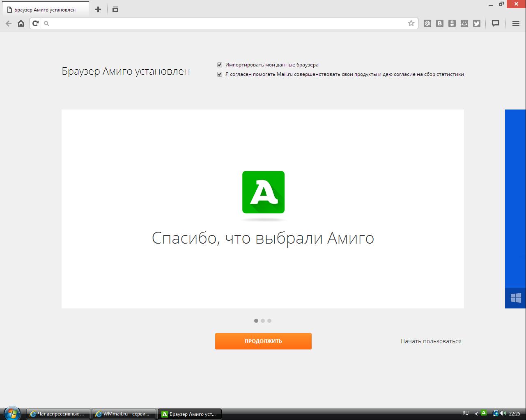Viewport: 526px width, 420px height.
Task: Click 'Начать пользоваться' link
Action: 431,341
